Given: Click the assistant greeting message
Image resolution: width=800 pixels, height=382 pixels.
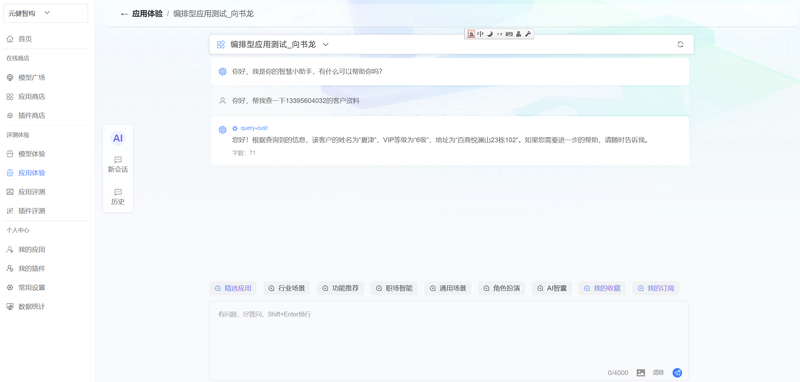Looking at the screenshot, I should (307, 71).
